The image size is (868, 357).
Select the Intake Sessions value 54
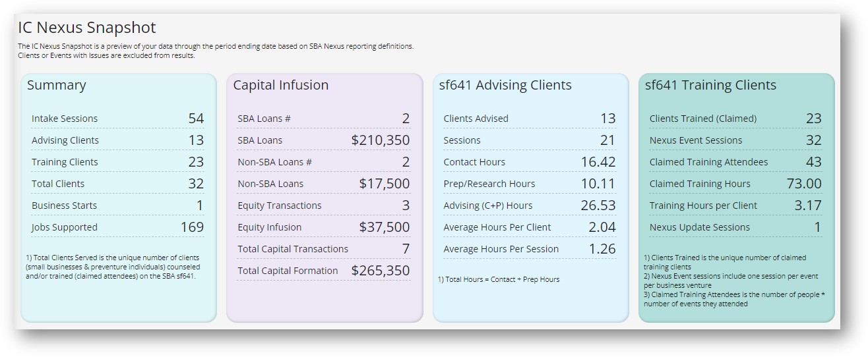[196, 119]
